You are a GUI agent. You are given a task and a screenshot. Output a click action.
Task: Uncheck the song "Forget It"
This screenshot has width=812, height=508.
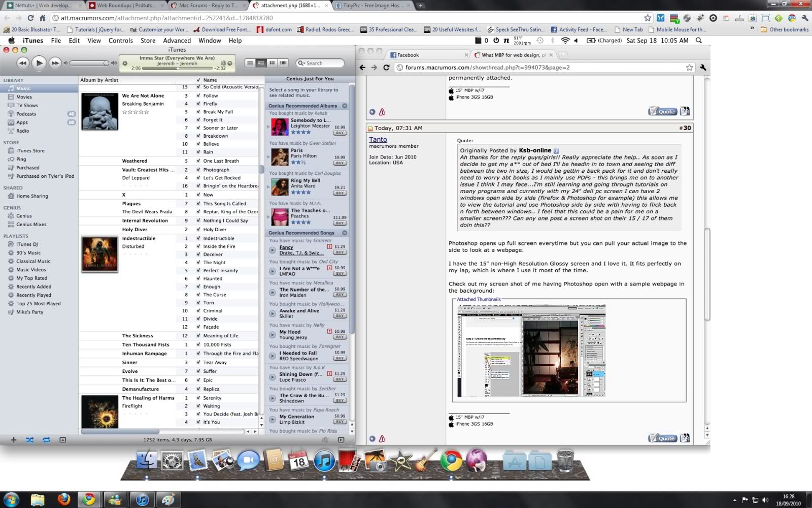pyautogui.click(x=198, y=120)
